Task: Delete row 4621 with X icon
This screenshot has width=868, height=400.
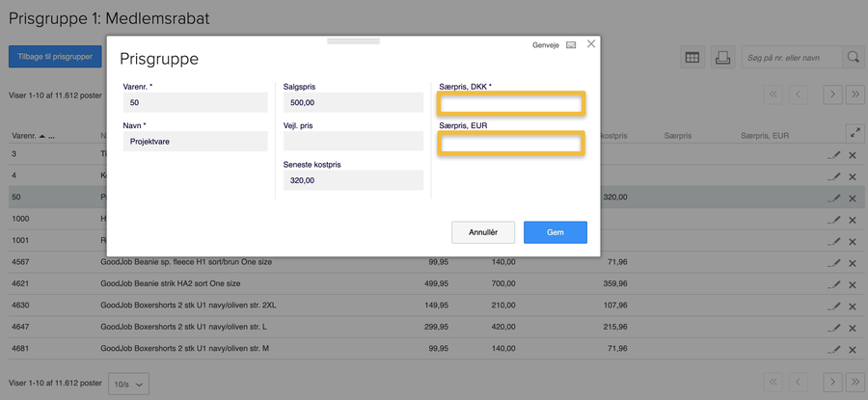Action: pos(853,285)
